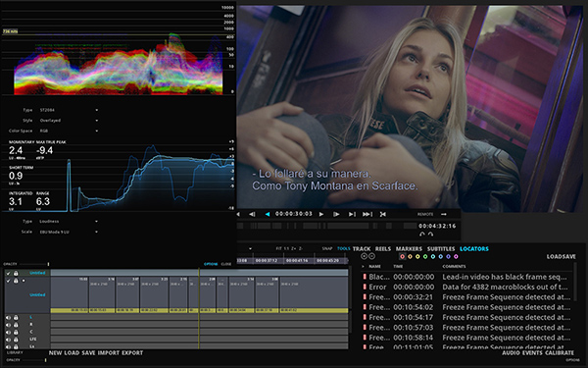Viewport: 588px width, 368px height.
Task: Select the orange locator color
Action: pos(410,256)
